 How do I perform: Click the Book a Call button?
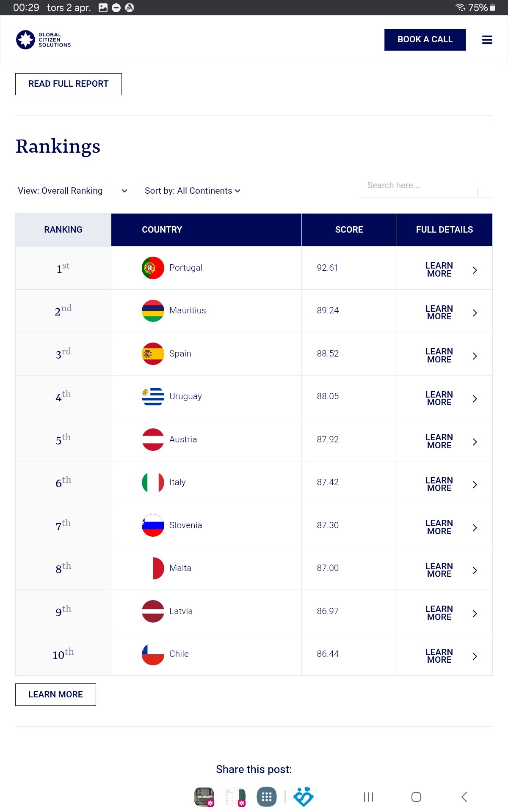(425, 40)
